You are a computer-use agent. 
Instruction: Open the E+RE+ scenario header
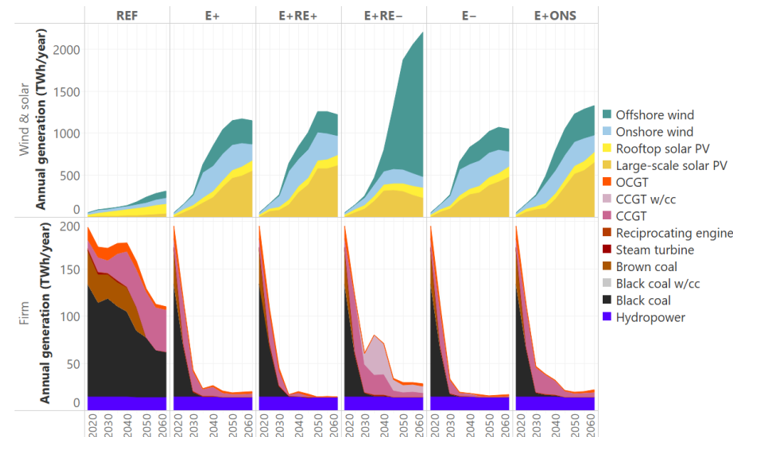(x=296, y=13)
